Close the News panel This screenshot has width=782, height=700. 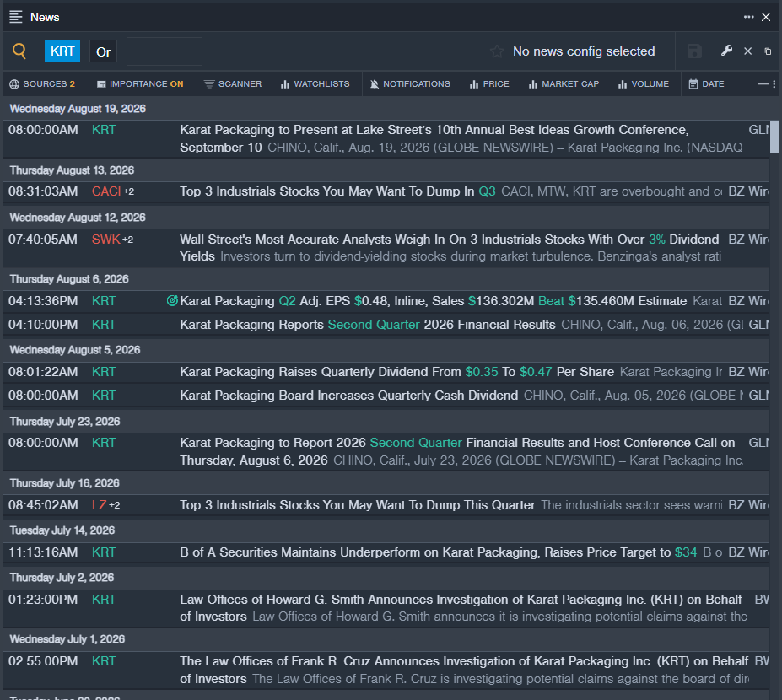[766, 17]
